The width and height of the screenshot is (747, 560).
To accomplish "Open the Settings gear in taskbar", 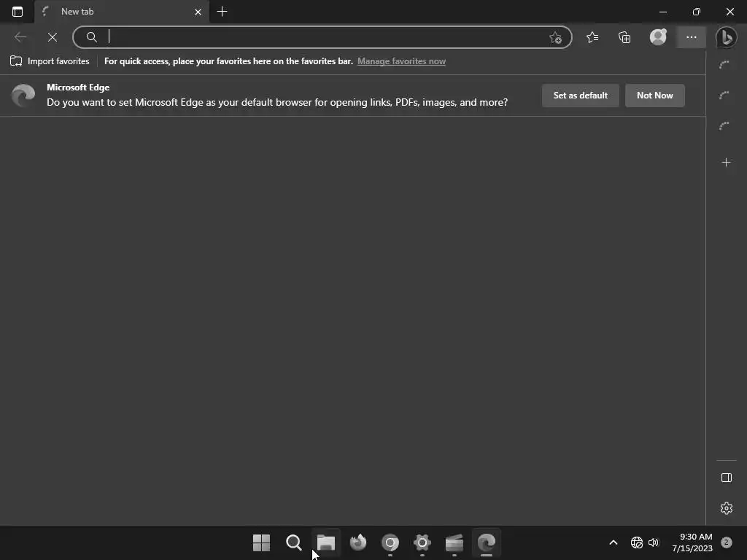I will pos(422,542).
